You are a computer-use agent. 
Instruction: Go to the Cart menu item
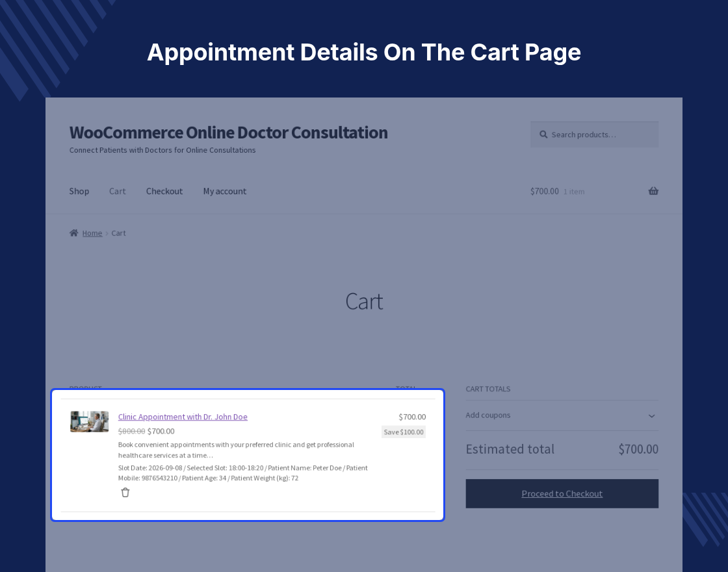[x=118, y=191]
